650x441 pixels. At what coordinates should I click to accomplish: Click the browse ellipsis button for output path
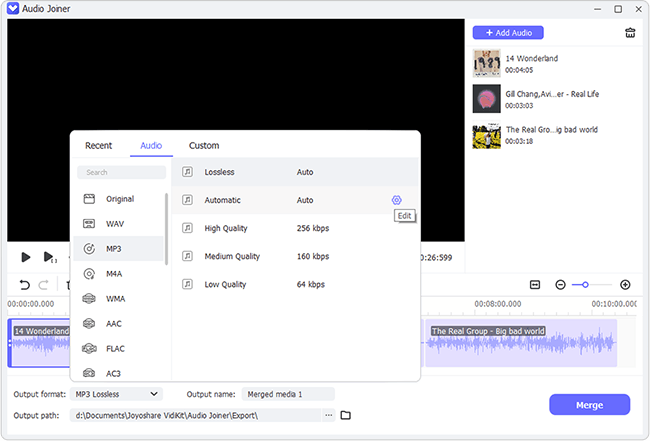pyautogui.click(x=328, y=415)
